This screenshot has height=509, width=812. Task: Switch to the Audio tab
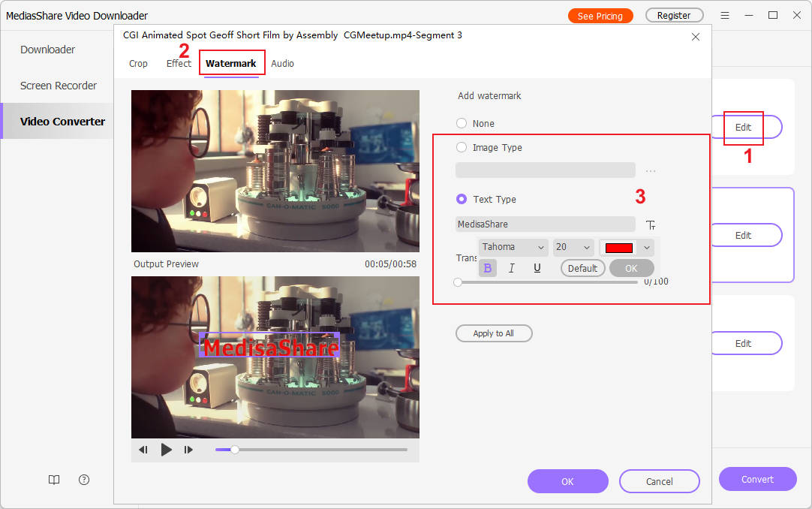(282, 64)
